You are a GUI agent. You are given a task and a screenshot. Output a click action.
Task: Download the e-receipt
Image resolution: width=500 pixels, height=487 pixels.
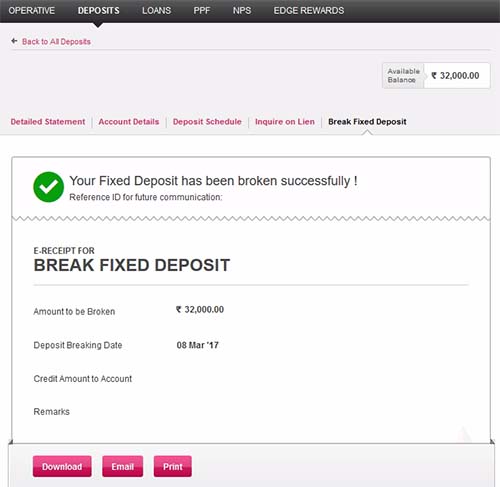pos(62,466)
